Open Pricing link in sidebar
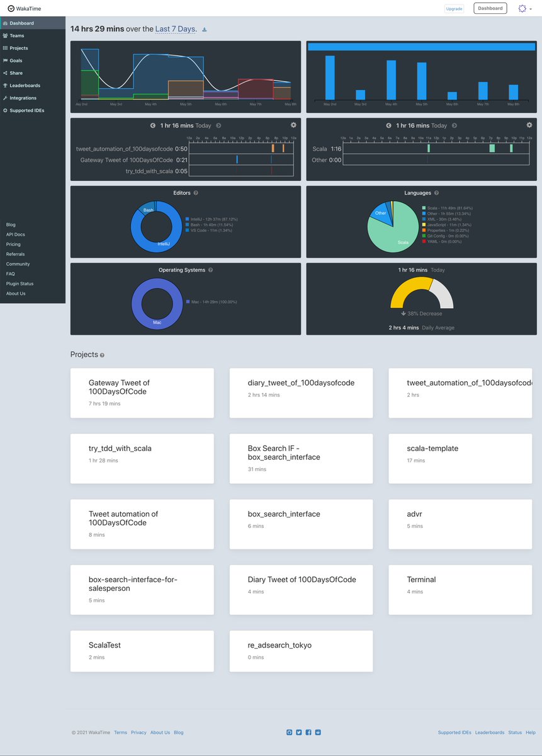Viewport: 542px width, 756px height. (x=13, y=244)
